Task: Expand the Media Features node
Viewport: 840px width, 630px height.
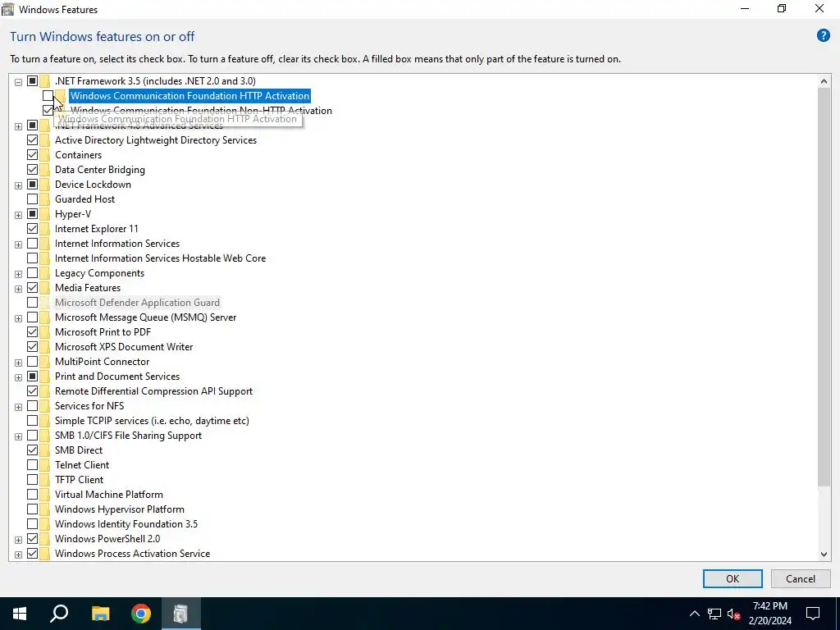Action: tap(18, 289)
